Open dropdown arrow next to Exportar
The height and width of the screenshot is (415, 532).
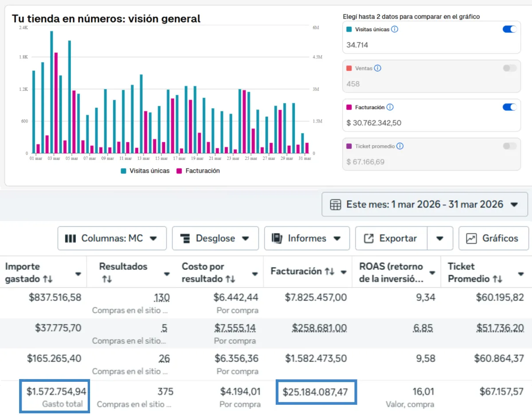[x=440, y=238]
